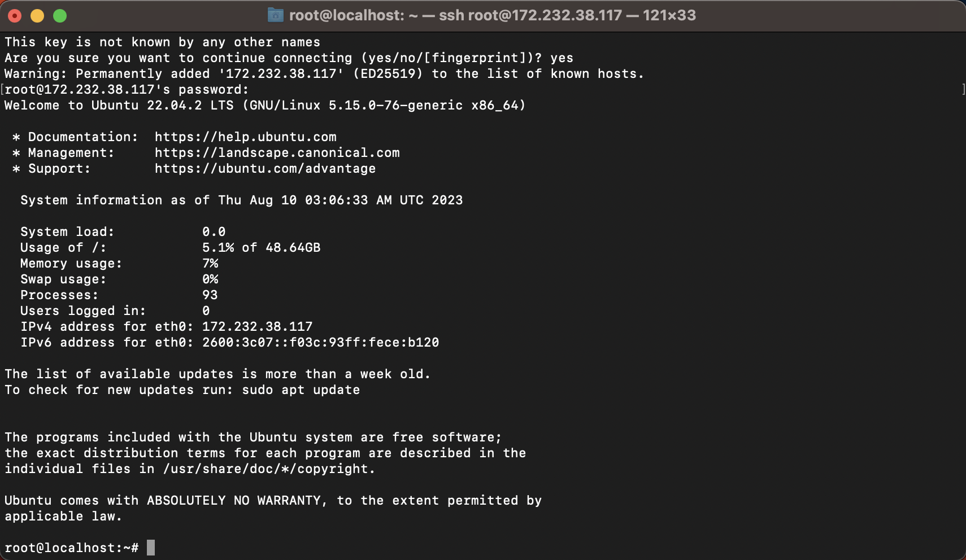This screenshot has height=560, width=966.
Task: Click the https://help.ubuntu.com documentation URL
Action: (x=246, y=137)
